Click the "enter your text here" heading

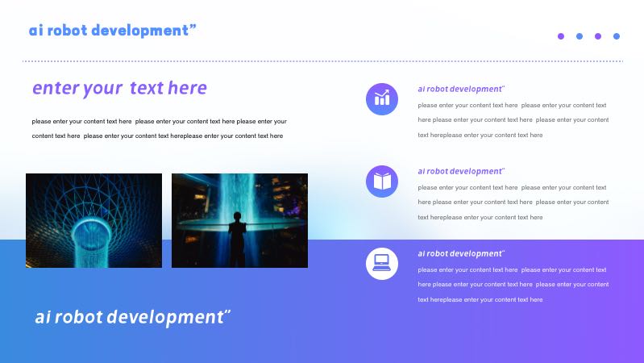(x=119, y=88)
